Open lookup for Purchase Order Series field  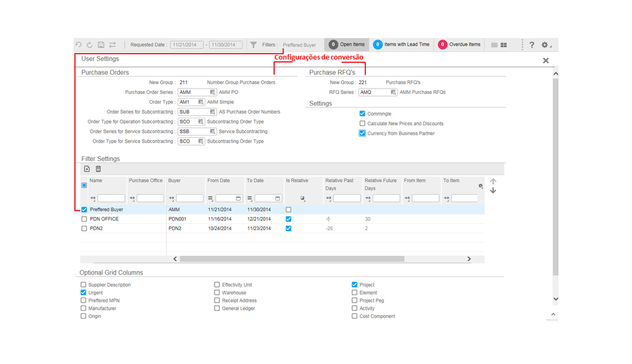[x=213, y=93]
